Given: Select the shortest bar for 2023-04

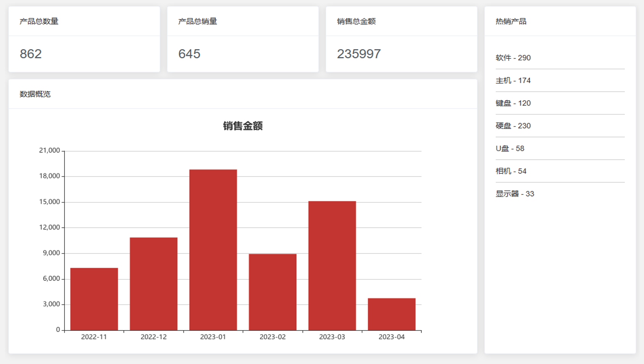Looking at the screenshot, I should [391, 314].
